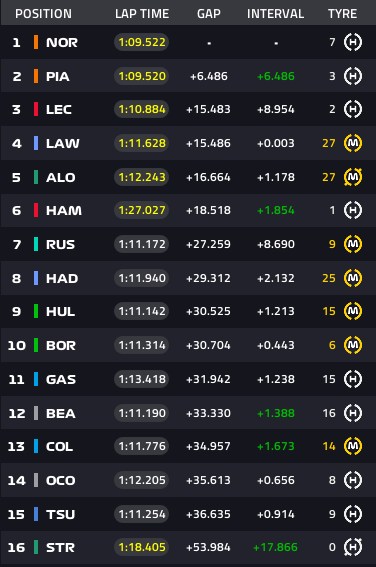This screenshot has width=376, height=567.
Task: Click the medium tyre icon next to COL
Action: [x=353, y=446]
